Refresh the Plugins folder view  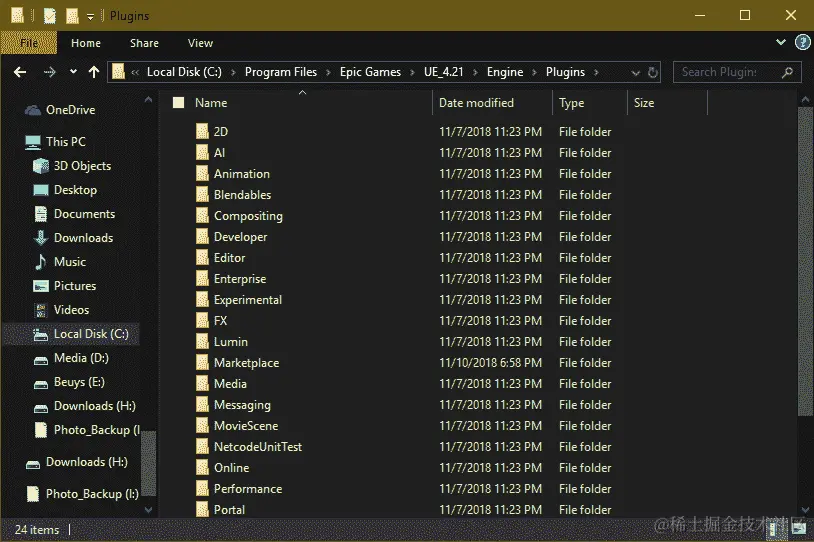653,72
